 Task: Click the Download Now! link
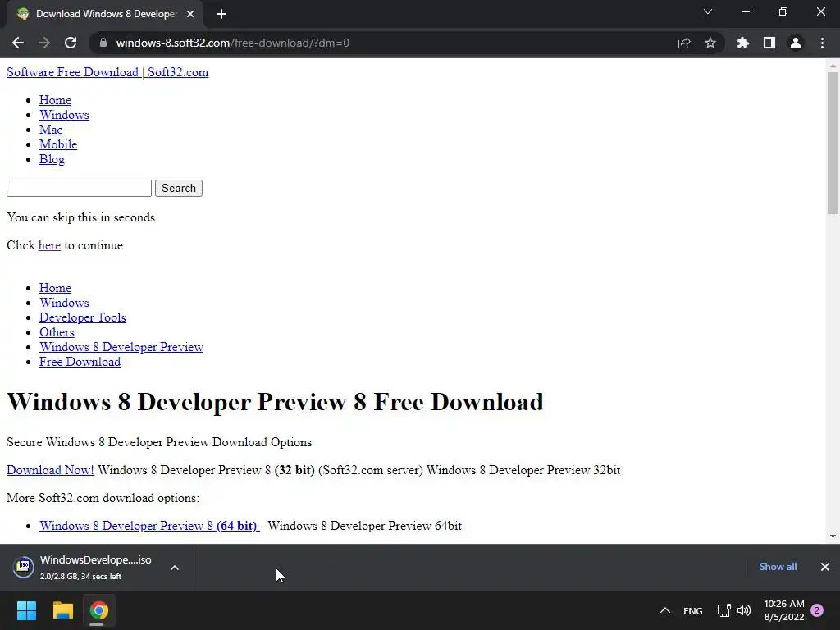coord(50,470)
